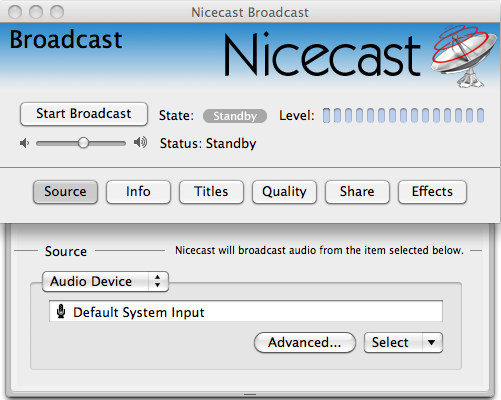Switch to the Info tab

pyautogui.click(x=138, y=192)
